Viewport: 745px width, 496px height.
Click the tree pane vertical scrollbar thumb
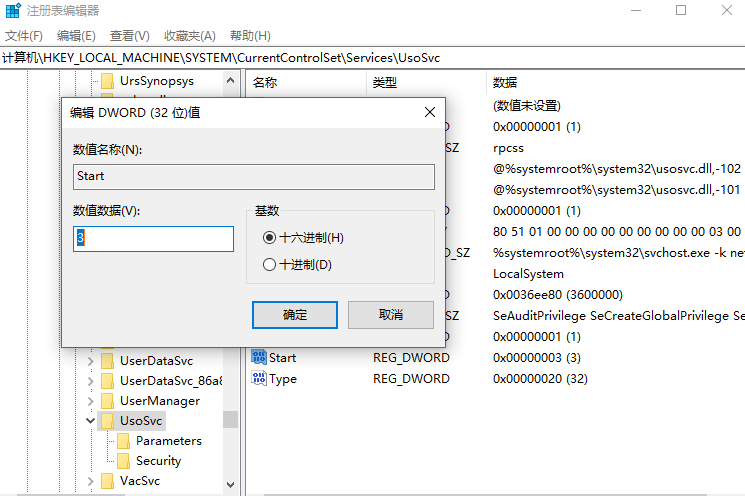230,420
